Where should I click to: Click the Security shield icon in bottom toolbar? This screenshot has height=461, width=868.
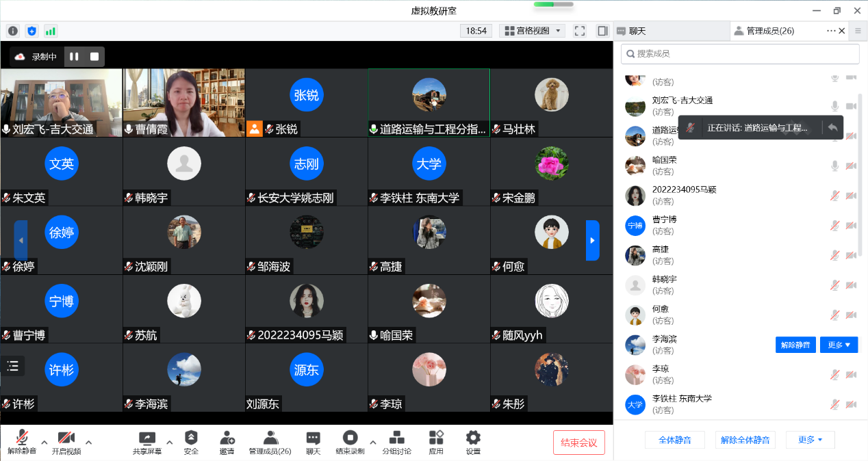(191, 442)
